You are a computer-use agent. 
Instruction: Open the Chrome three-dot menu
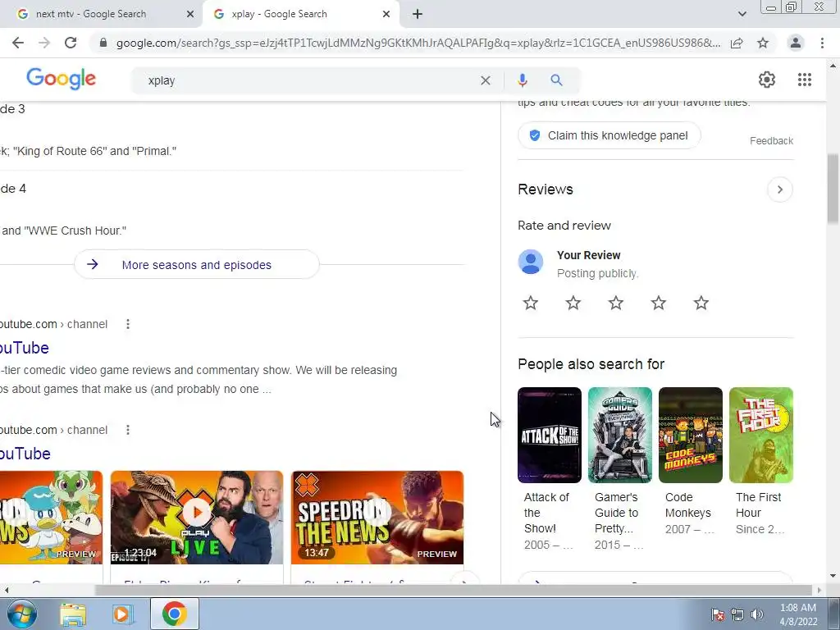coord(822,43)
